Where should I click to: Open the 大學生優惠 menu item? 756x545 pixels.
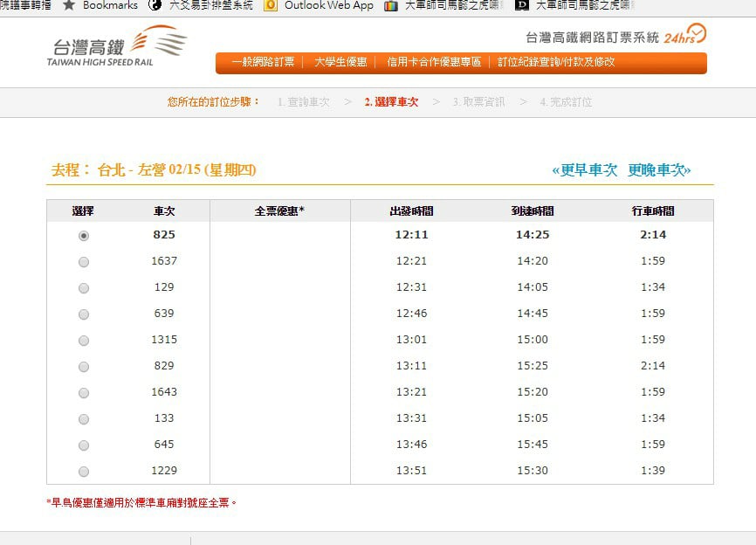click(x=340, y=62)
